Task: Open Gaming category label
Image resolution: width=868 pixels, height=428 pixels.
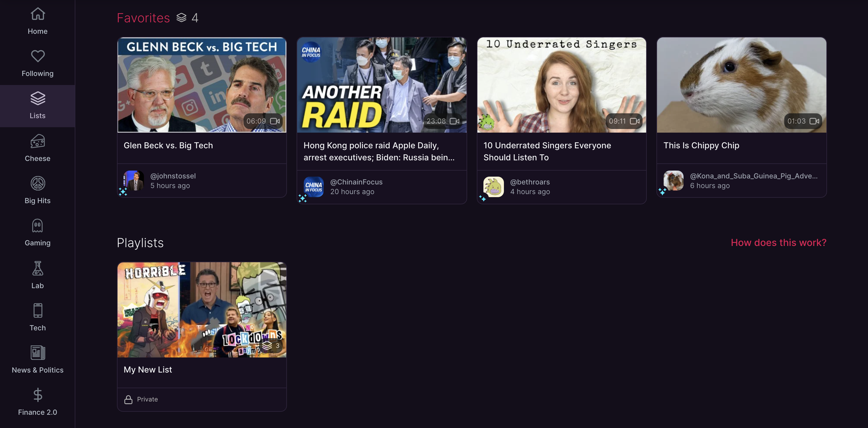Action: pyautogui.click(x=37, y=243)
